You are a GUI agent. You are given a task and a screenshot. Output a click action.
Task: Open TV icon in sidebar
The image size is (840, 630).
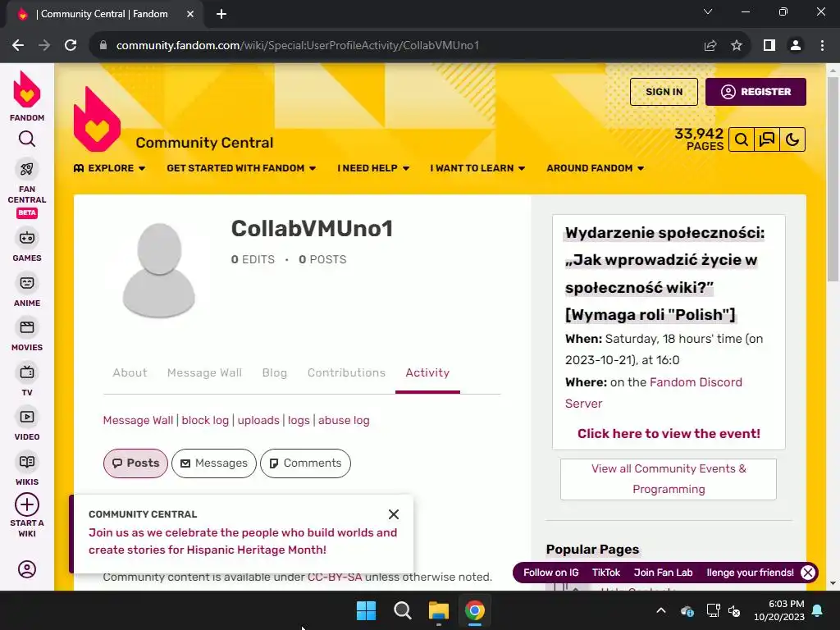(x=27, y=372)
